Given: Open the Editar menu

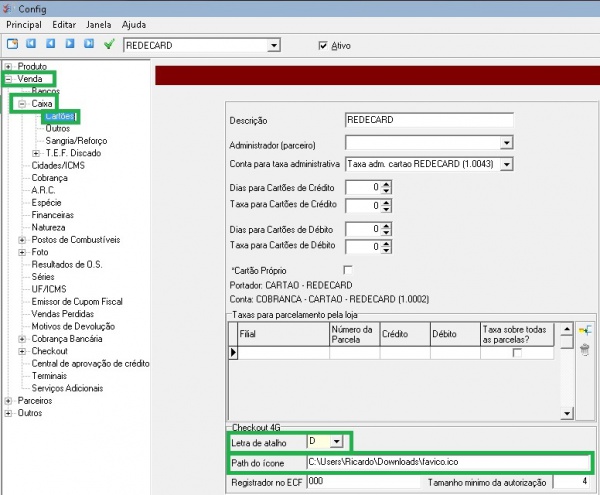Looking at the screenshot, I should 63,23.
